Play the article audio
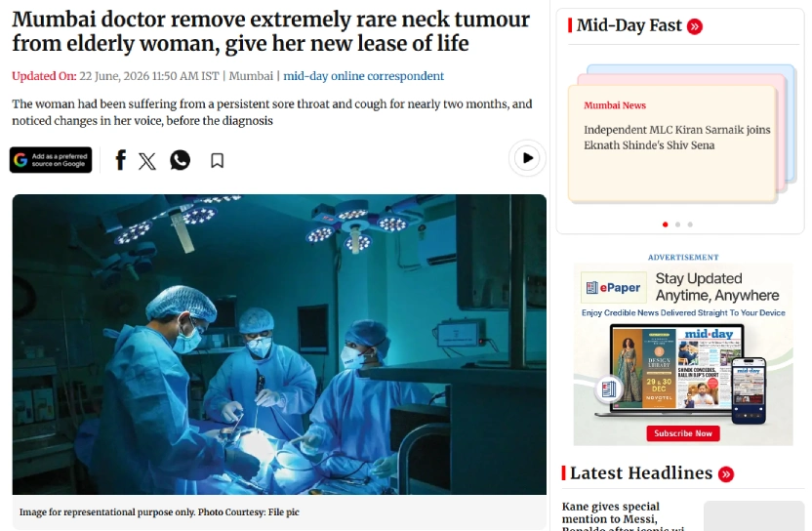Image resolution: width=812 pixels, height=531 pixels. (527, 158)
